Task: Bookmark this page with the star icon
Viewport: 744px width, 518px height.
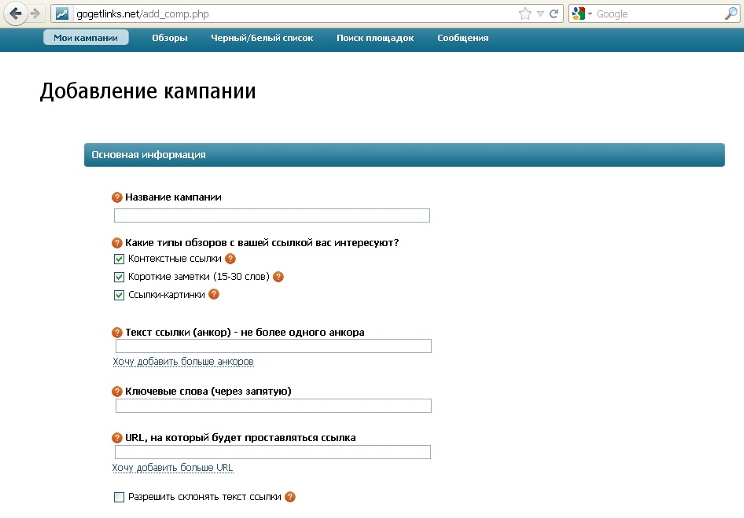Action: (525, 14)
